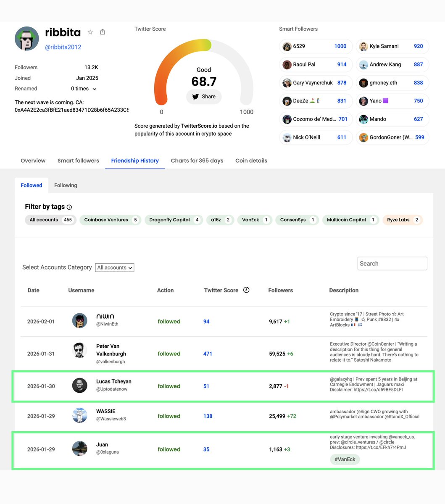Click Juan's avatar
The image size is (445, 504).
[80, 449]
